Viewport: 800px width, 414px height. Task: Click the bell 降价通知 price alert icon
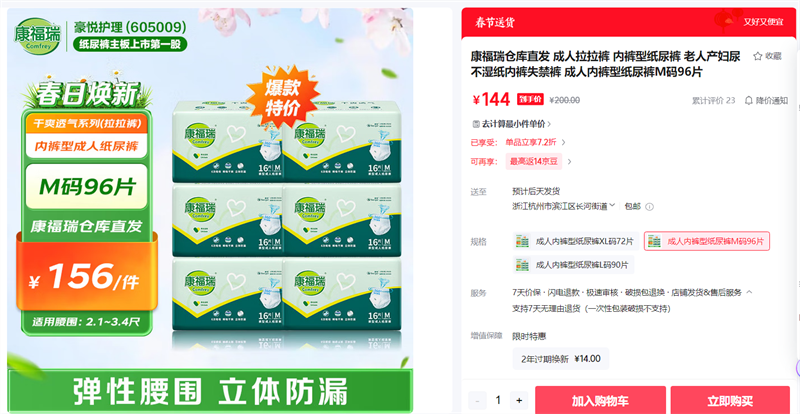(749, 100)
